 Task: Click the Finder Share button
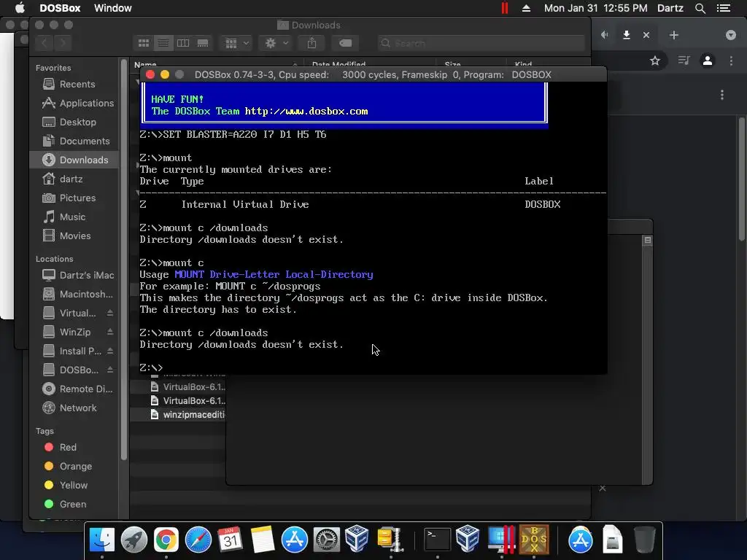coord(311,43)
